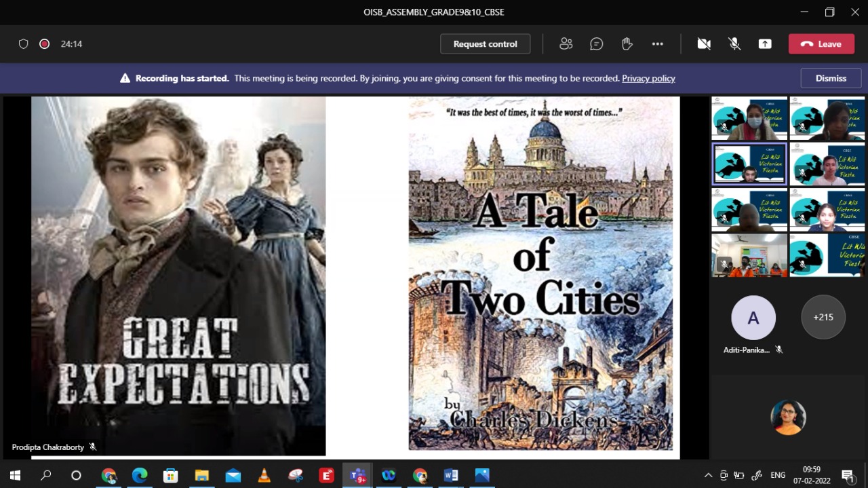Open the first Google Chrome taskbar icon
Screen dimensions: 868x488
[x=108, y=475]
